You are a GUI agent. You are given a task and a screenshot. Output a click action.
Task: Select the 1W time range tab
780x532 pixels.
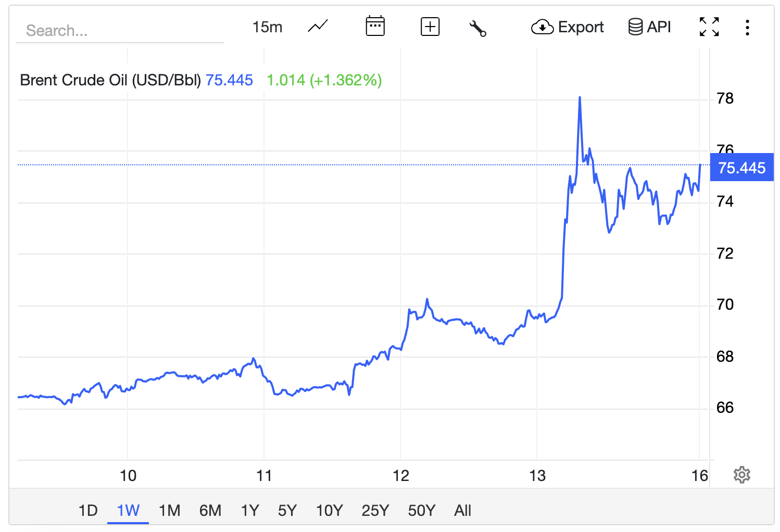(x=128, y=510)
